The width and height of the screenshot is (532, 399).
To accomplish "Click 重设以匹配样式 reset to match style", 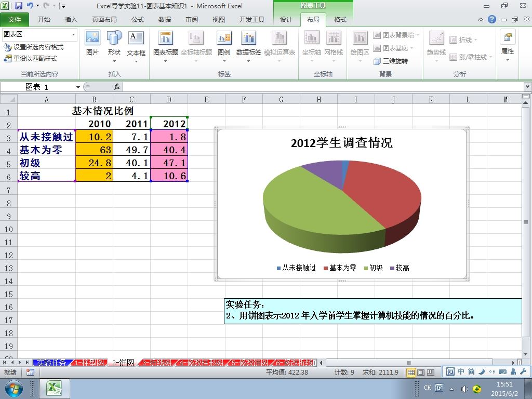I will pos(31,59).
